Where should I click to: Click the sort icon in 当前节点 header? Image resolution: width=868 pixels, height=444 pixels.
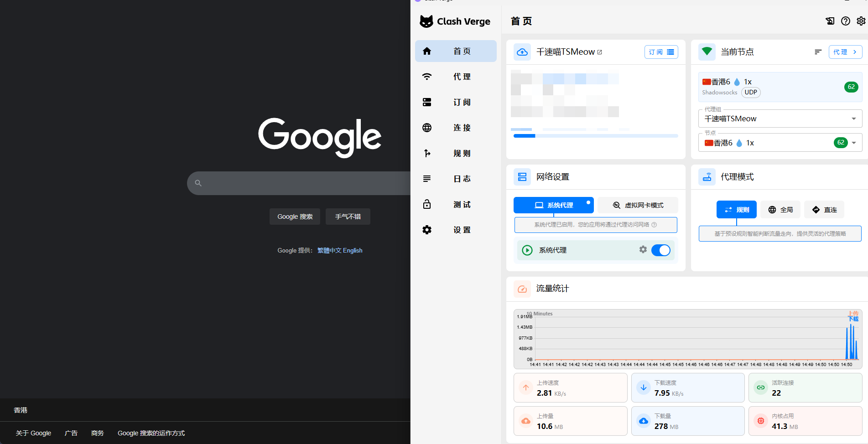coord(818,52)
